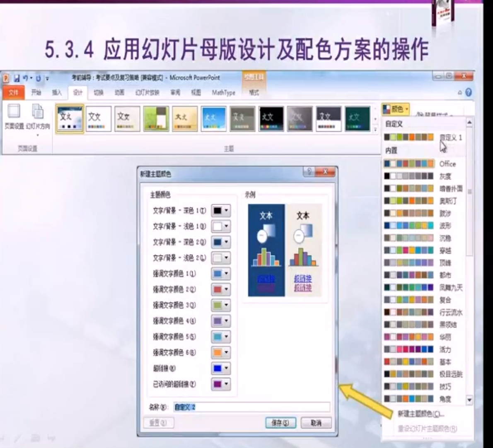Viewport: 493px width, 448px height.
Task: Open the 格式 (Format) contextual tab
Action: 254,92
